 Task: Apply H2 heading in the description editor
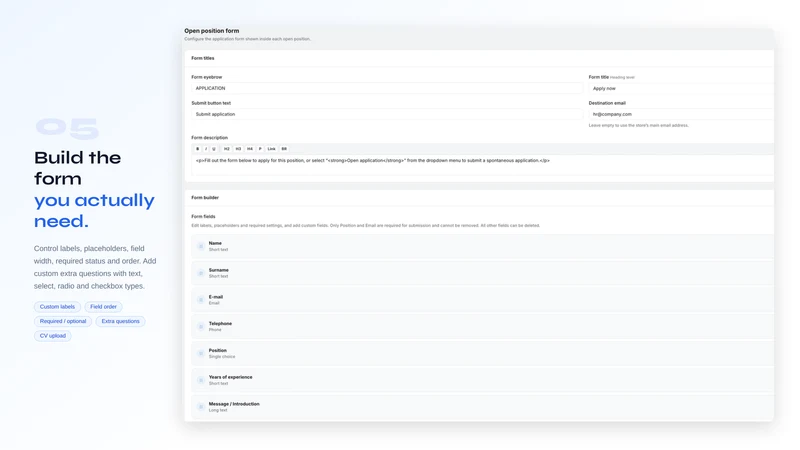[227, 149]
